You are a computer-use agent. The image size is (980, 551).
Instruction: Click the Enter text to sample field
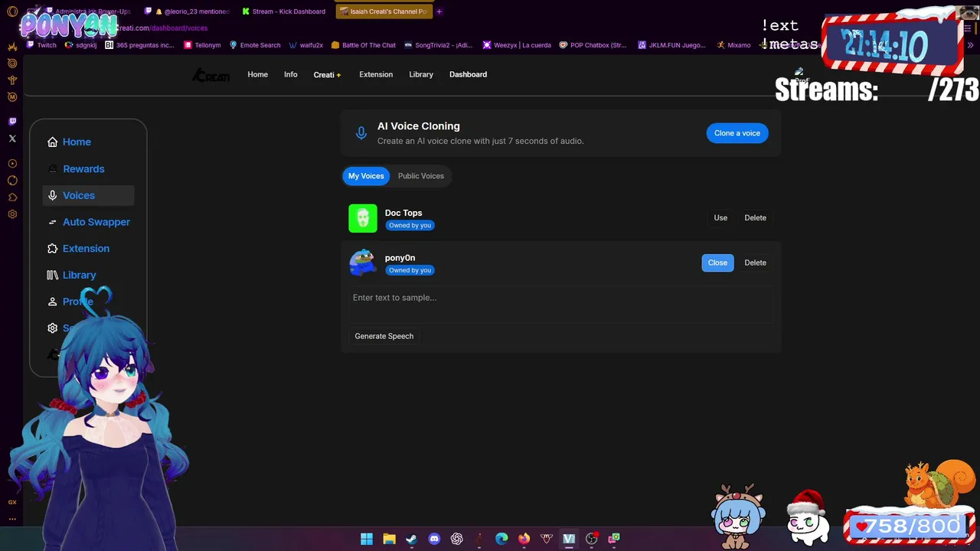[560, 304]
